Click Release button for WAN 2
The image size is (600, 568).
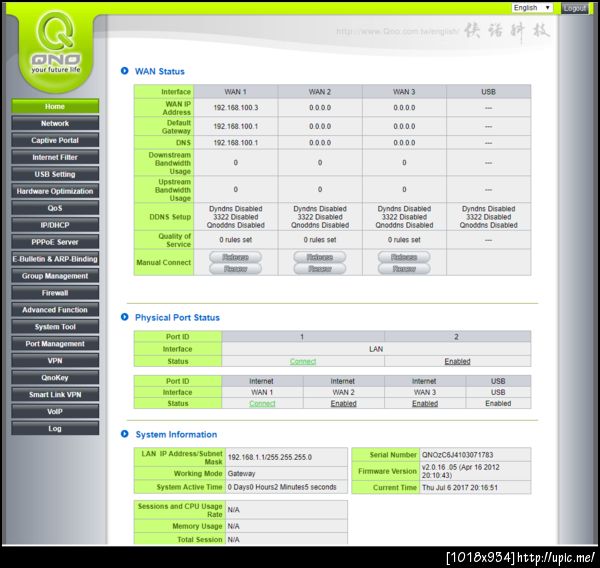point(320,257)
